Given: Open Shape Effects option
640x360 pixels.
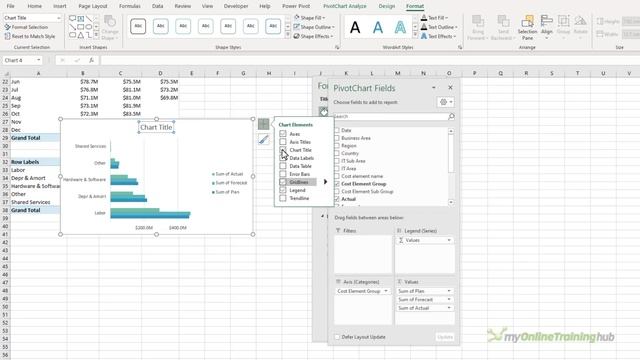Looking at the screenshot, I should click(x=313, y=36).
